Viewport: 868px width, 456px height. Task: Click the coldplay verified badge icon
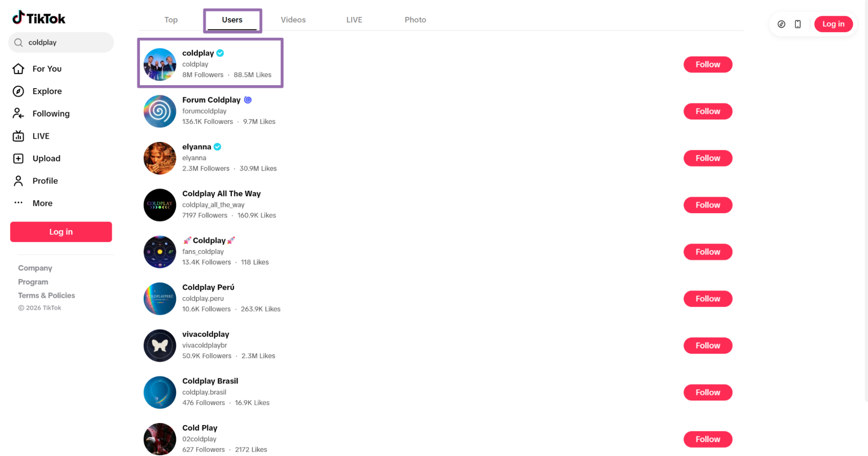pyautogui.click(x=220, y=53)
